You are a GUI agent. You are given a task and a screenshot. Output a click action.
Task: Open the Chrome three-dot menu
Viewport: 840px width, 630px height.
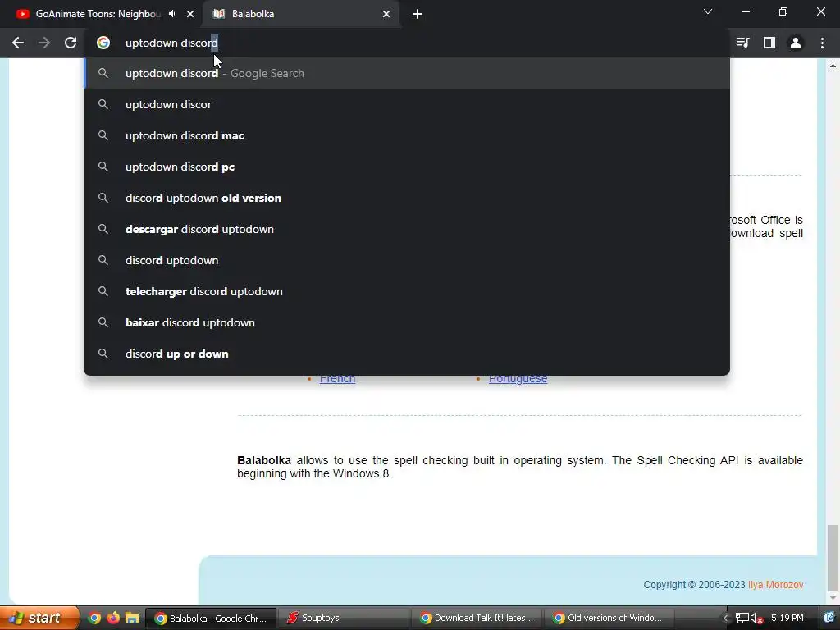click(822, 43)
